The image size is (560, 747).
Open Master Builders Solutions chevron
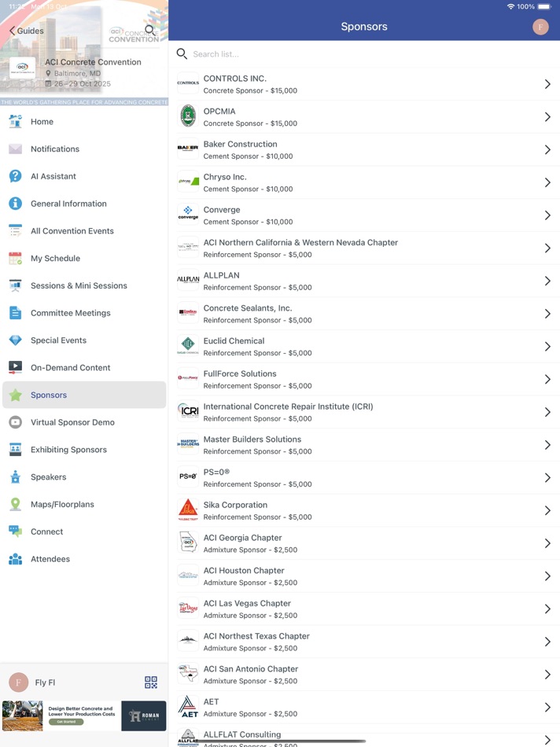point(547,445)
